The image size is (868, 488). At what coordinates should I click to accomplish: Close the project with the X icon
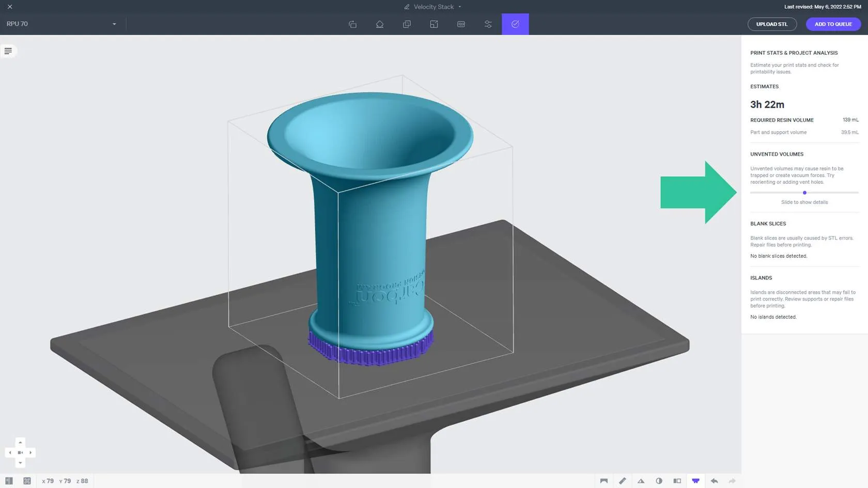[10, 7]
